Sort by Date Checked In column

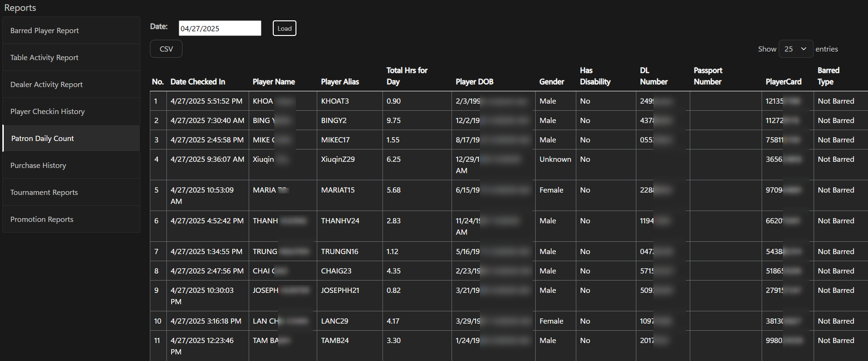(x=198, y=82)
